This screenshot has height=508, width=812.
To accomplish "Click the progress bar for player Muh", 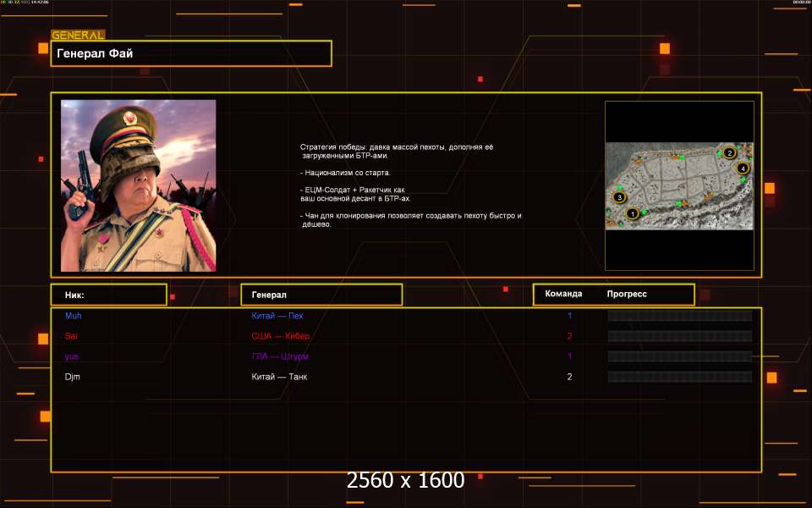I will click(679, 316).
